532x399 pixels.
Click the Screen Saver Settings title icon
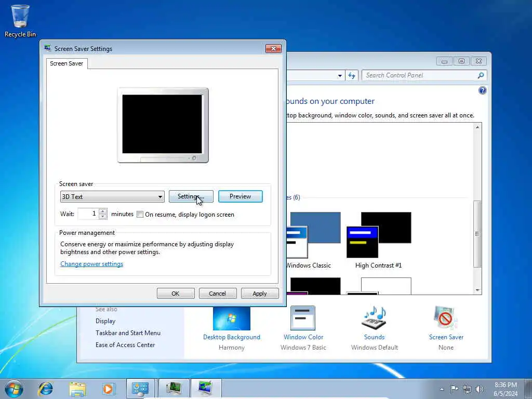[48, 48]
